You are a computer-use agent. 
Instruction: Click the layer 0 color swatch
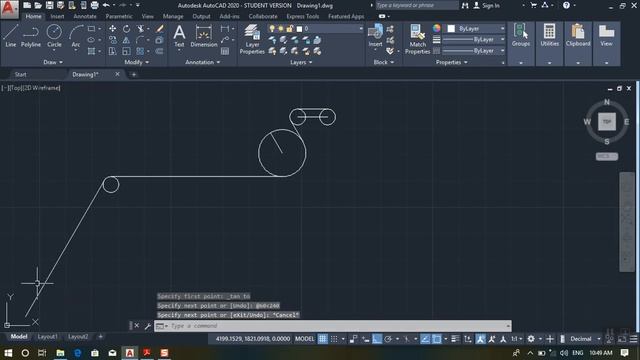[x=299, y=29]
